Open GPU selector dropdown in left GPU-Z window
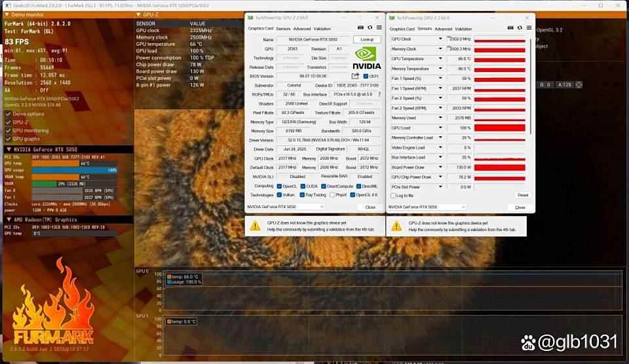Viewport: 629px width, 364px height. coord(286,207)
